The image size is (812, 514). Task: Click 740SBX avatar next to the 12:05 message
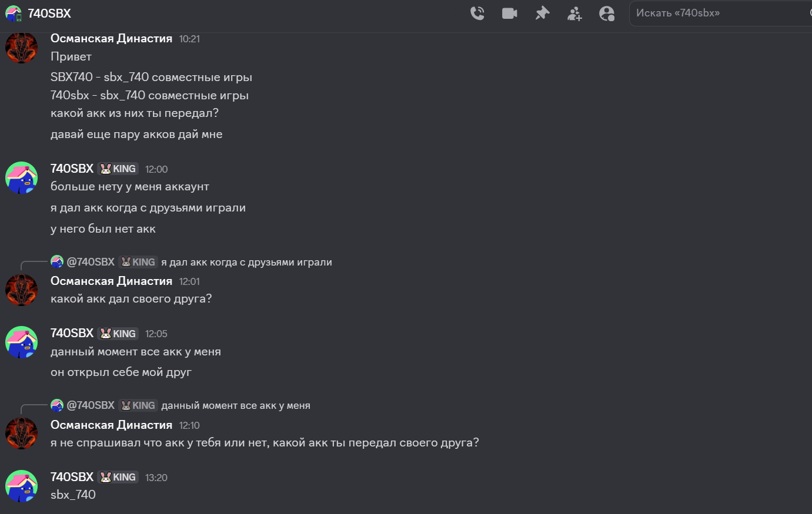tap(21, 342)
